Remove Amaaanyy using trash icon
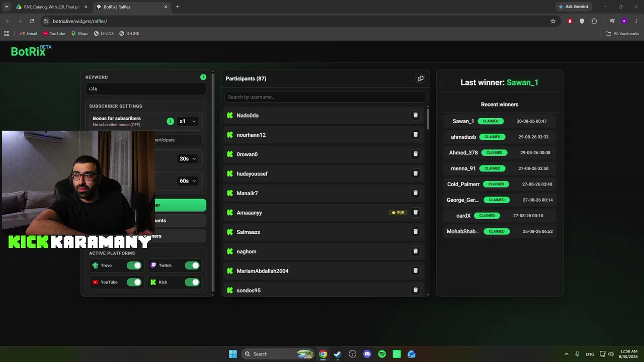Screen dimensions: 644x362 [x=416, y=212]
